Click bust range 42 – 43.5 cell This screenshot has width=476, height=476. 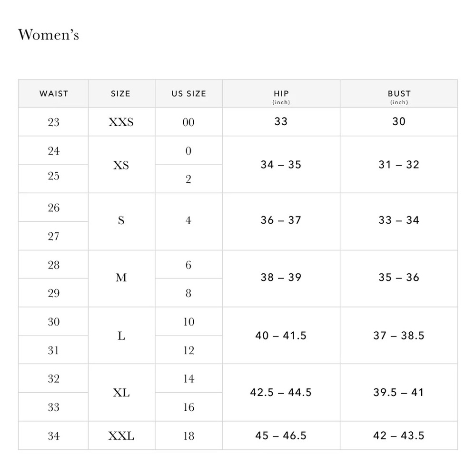(x=399, y=436)
